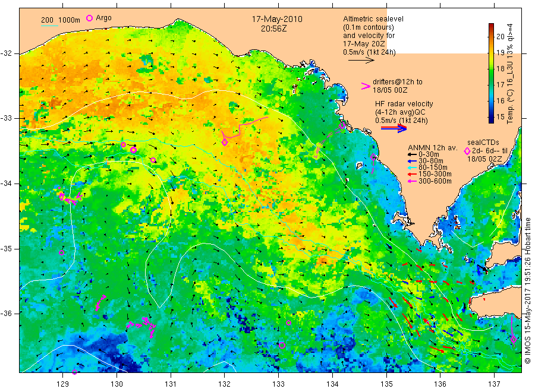This screenshot has width=535, height=392.
Task: Click the 135 longitude axis label
Action: click(386, 384)
